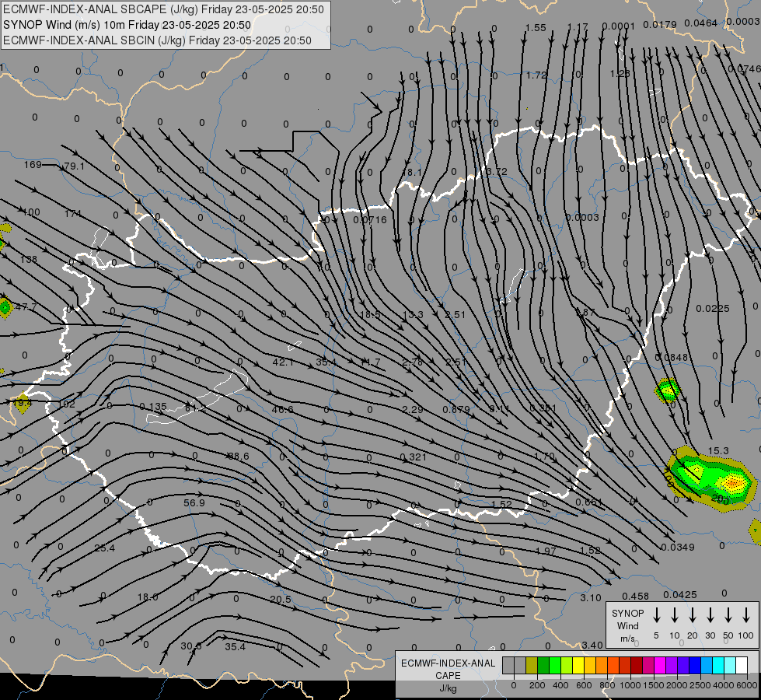
Task: Click the SBCAPE title line in header
Action: 163,9
